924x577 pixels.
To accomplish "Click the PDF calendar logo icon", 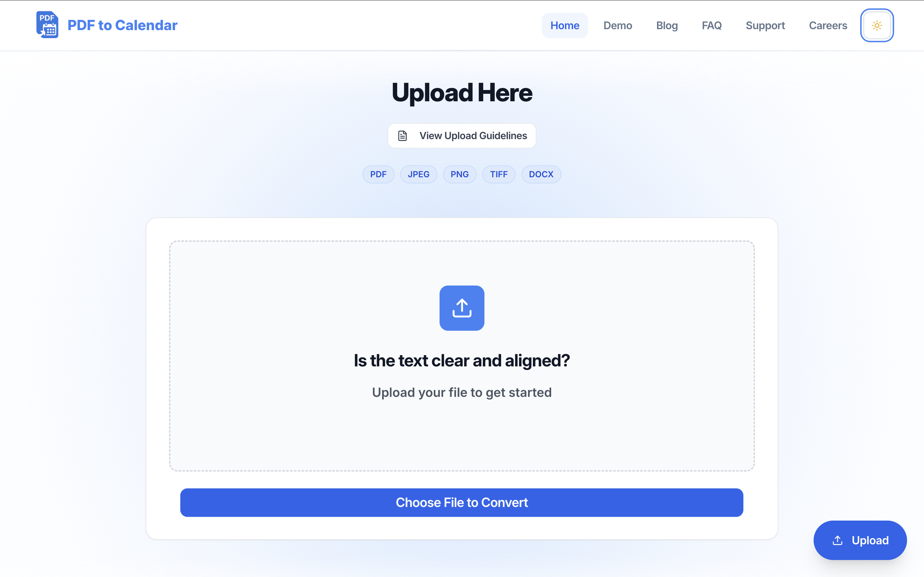I will point(47,25).
